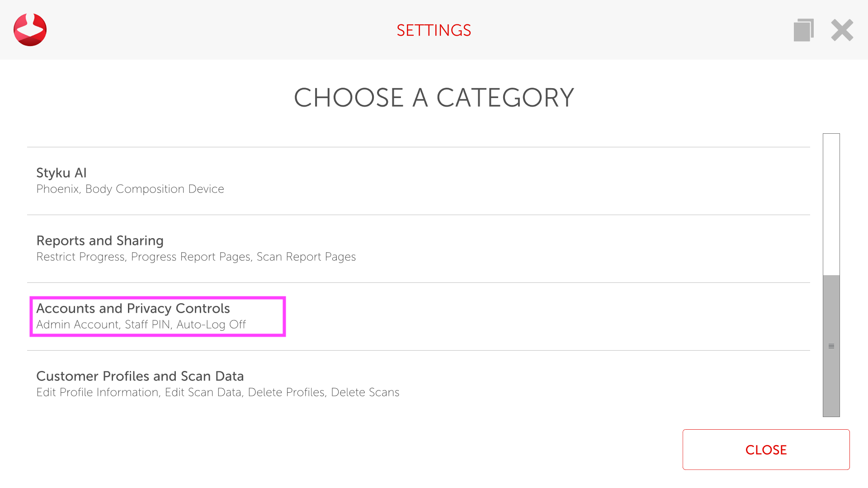
Task: Click 'Delete Profiles, Delete Scans' subtitle text
Action: point(323,392)
